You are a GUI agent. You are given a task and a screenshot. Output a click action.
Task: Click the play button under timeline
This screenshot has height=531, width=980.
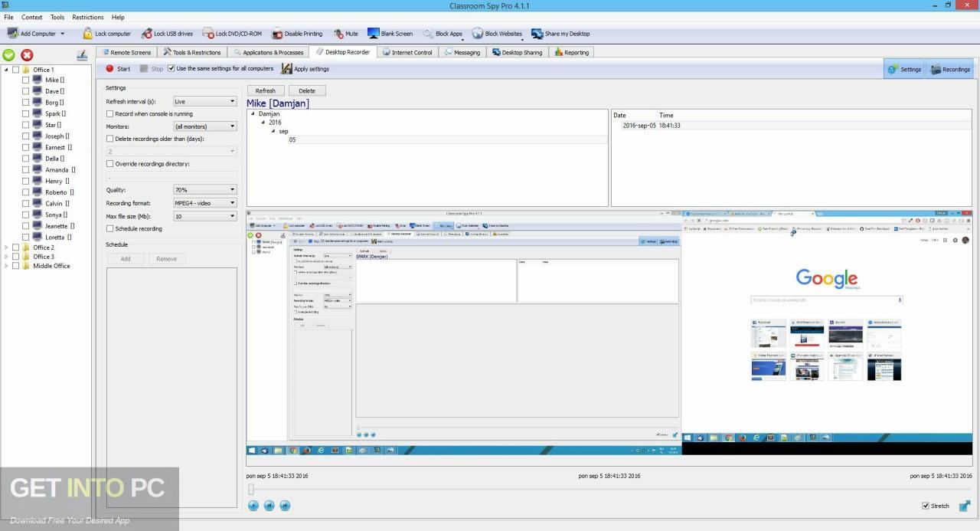pyautogui.click(x=253, y=506)
